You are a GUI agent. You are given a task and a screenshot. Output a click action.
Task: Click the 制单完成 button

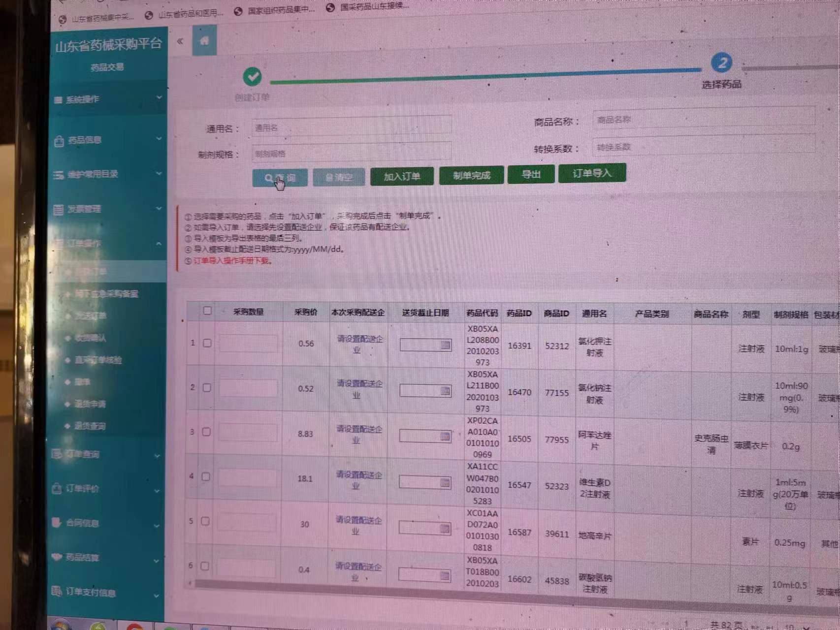[471, 175]
